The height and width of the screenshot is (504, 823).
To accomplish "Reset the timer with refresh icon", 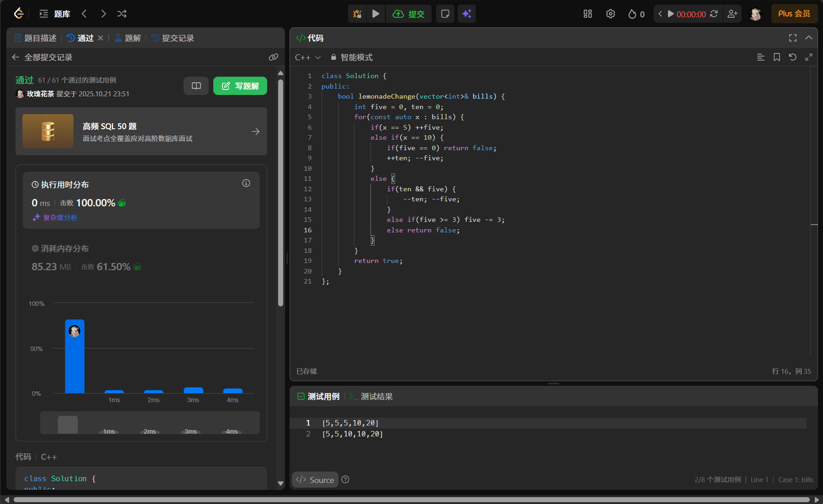I will pos(714,14).
